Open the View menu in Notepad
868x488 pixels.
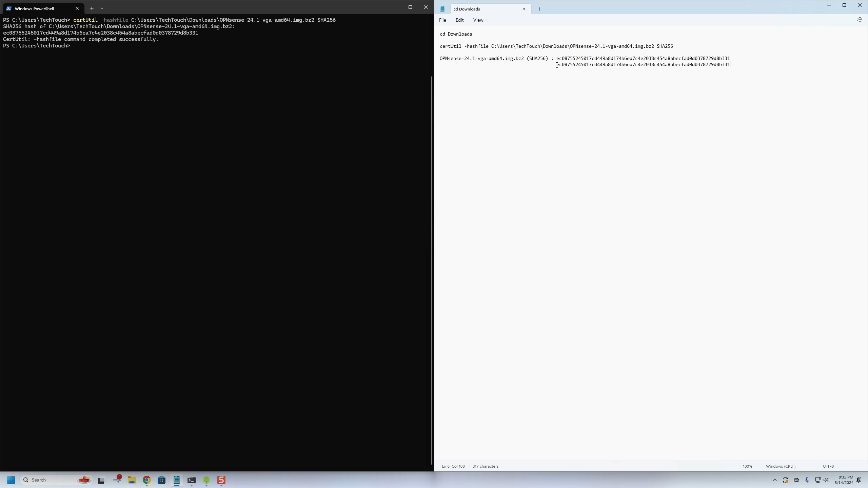(478, 20)
